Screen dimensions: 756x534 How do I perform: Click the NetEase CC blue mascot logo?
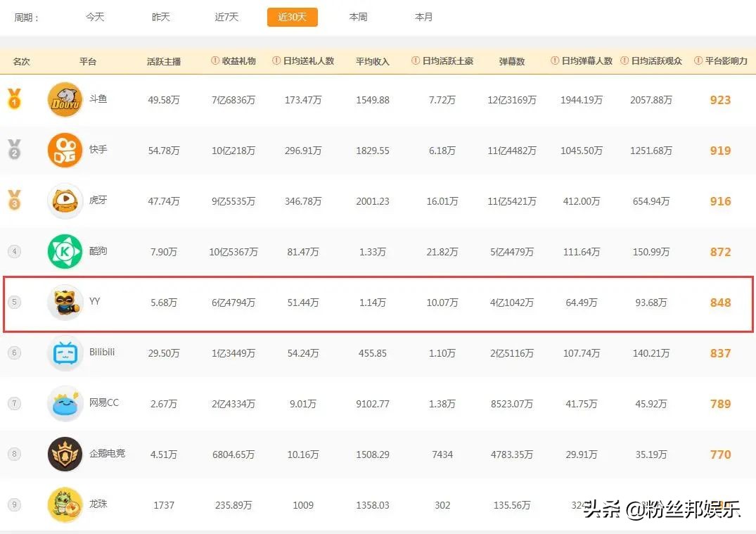65,403
